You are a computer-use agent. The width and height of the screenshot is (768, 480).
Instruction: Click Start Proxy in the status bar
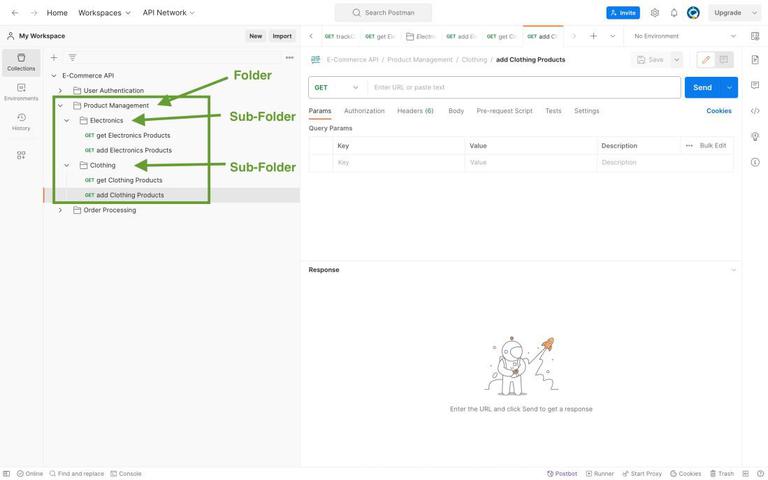(642, 474)
